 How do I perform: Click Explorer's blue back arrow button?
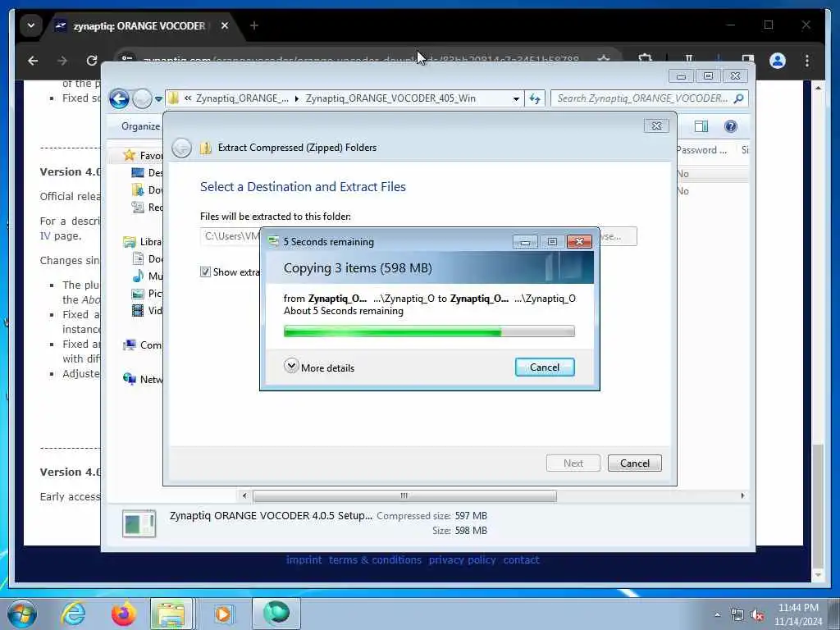[119, 98]
